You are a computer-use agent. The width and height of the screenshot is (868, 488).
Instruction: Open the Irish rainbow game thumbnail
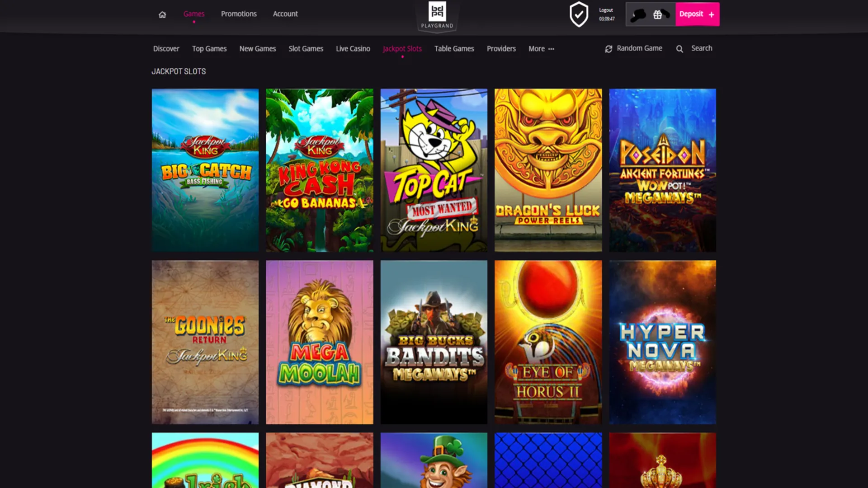(205, 460)
